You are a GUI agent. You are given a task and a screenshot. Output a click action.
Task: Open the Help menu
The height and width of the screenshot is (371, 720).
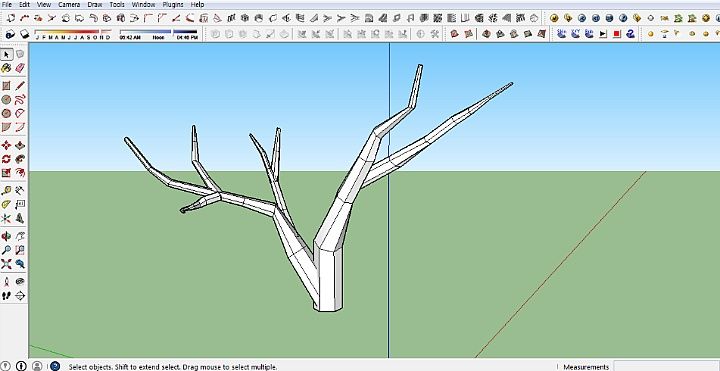click(197, 4)
